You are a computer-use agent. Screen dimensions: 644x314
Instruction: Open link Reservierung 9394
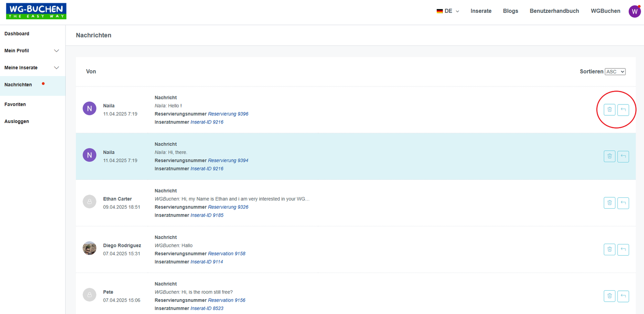[228, 161]
